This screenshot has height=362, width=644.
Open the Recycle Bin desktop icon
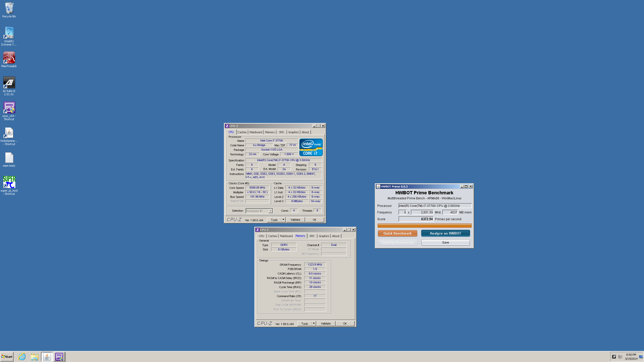click(9, 10)
